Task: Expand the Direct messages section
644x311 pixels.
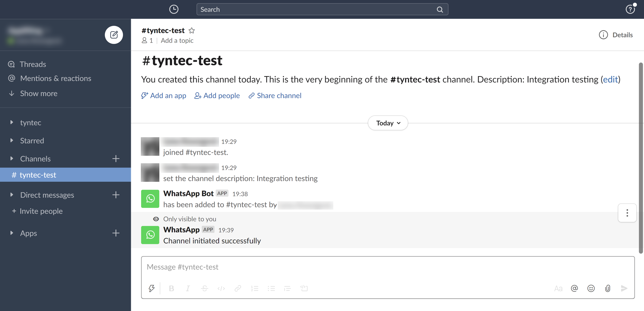Action: 12,195
